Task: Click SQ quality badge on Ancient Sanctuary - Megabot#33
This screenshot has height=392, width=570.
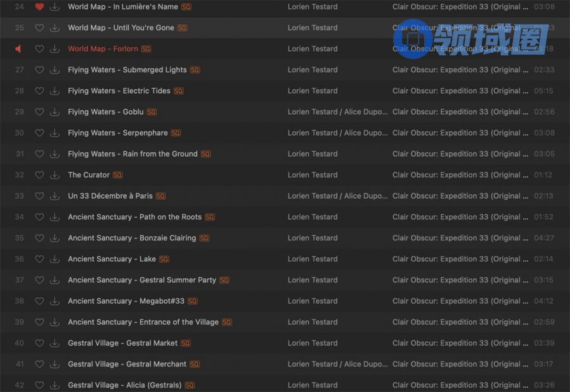Action: pyautogui.click(x=192, y=301)
